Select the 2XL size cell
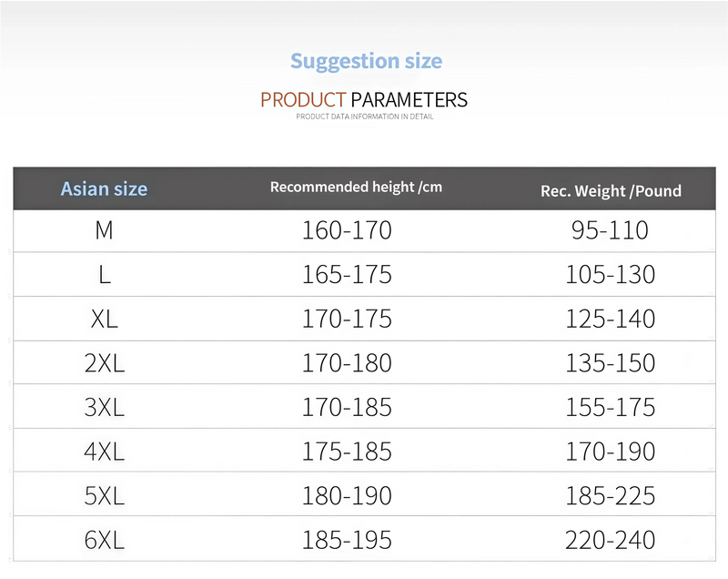Image resolution: width=728 pixels, height=579 pixels. tap(104, 363)
